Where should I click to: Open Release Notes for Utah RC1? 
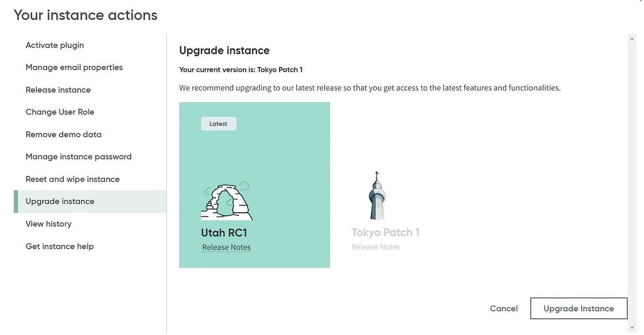(x=226, y=247)
